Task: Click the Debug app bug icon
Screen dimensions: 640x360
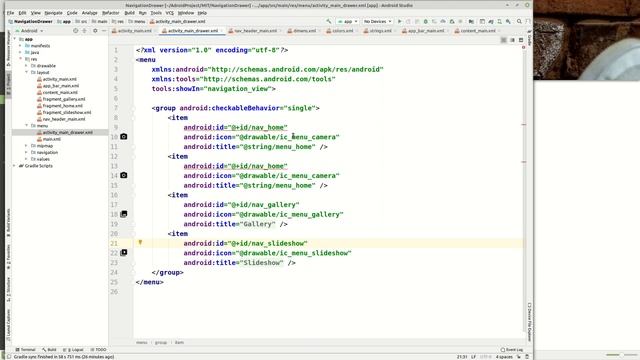Action: 425,21
